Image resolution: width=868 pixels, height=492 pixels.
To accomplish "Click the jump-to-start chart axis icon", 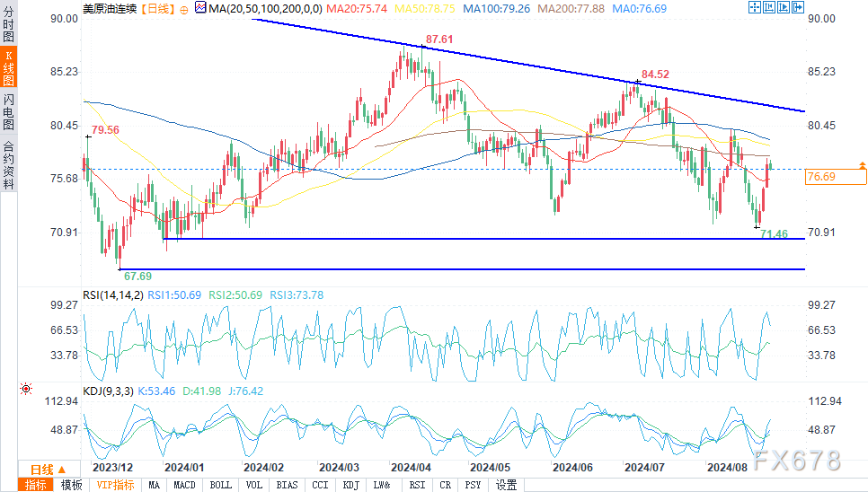I will tap(768, 7).
